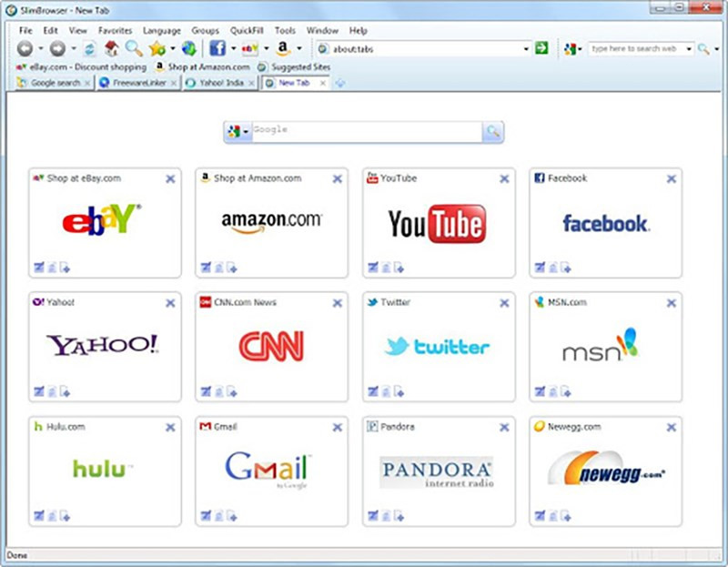Click the edit icon on the YouTube tile
Screen dimensions: 728x567
click(373, 267)
